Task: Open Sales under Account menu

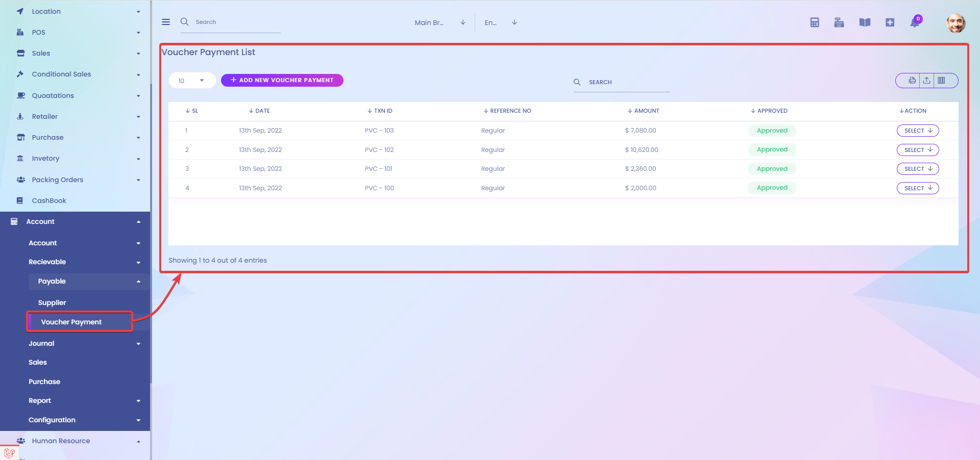Action: [38, 362]
